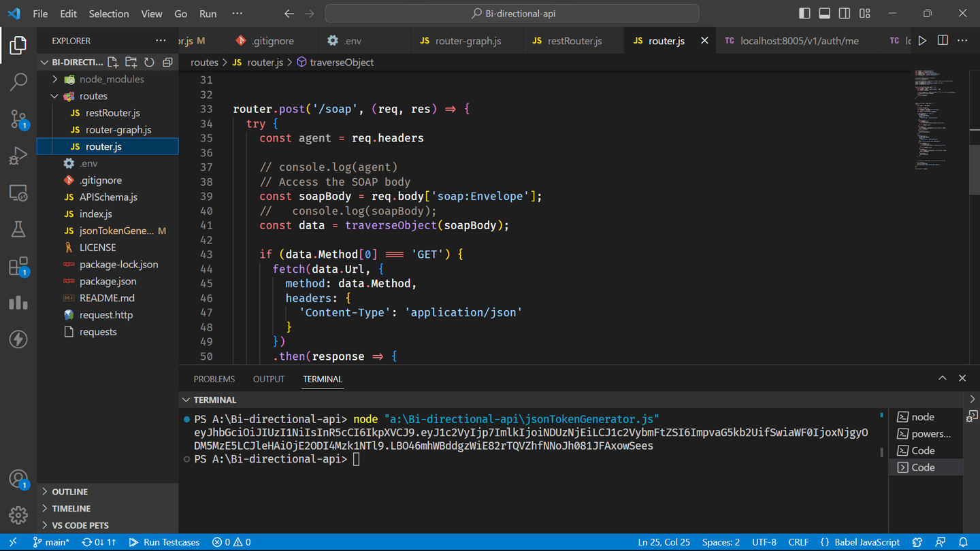Toggle primary side bar visibility
Viewport: 980px width, 551px height.
(804, 14)
